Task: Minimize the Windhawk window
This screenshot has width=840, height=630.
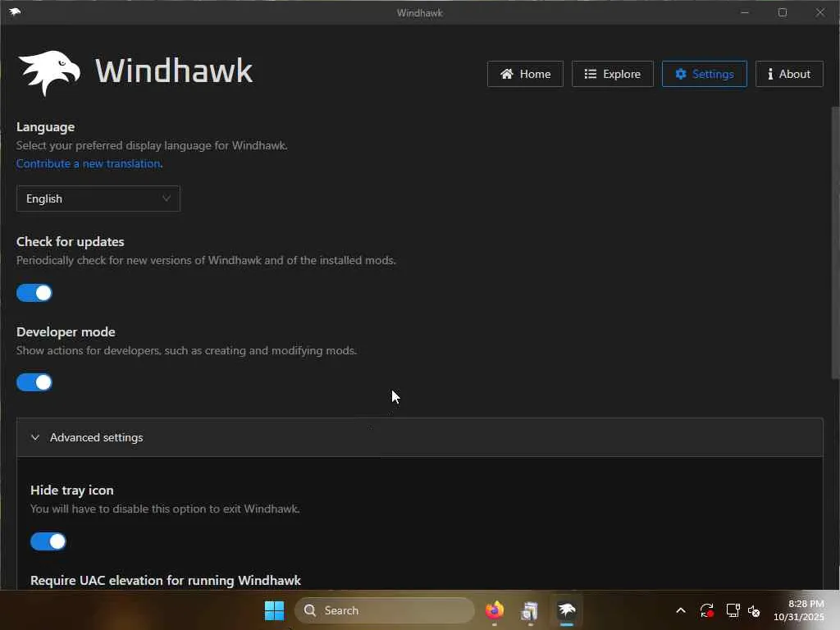Action: 745,12
